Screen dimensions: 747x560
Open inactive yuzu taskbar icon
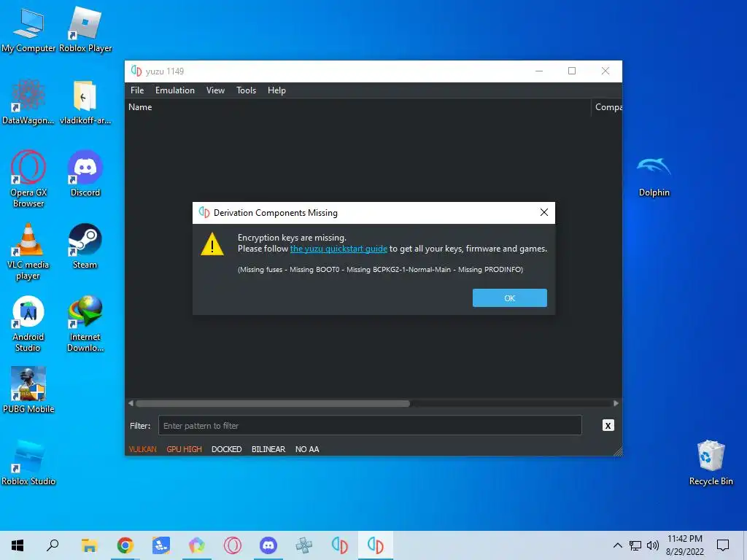click(340, 545)
